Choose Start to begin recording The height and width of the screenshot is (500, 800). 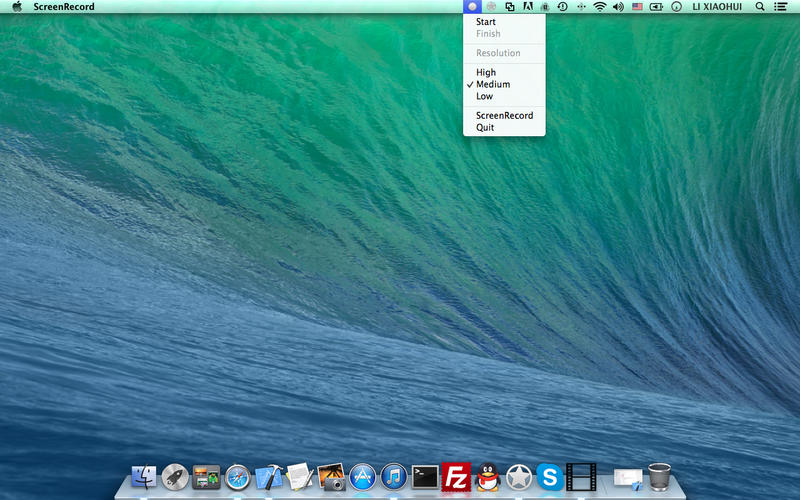point(486,22)
